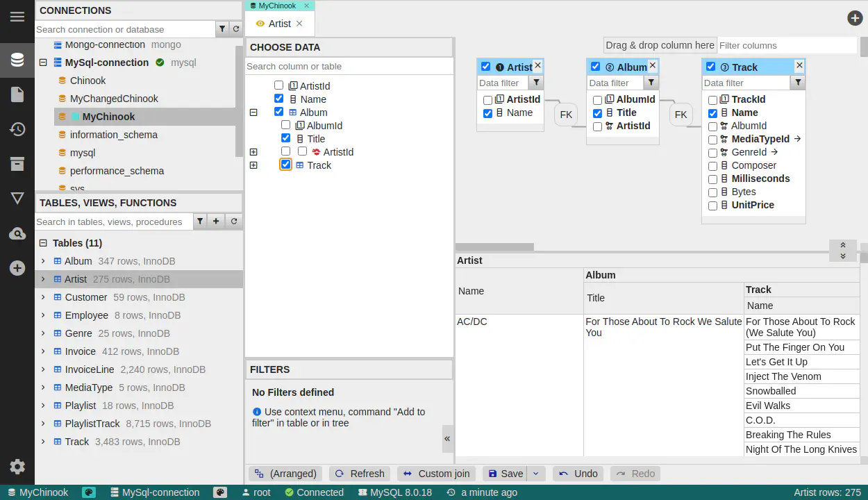Viewport: 868px width, 500px height.
Task: Refresh the connections list
Action: pyautogui.click(x=235, y=29)
